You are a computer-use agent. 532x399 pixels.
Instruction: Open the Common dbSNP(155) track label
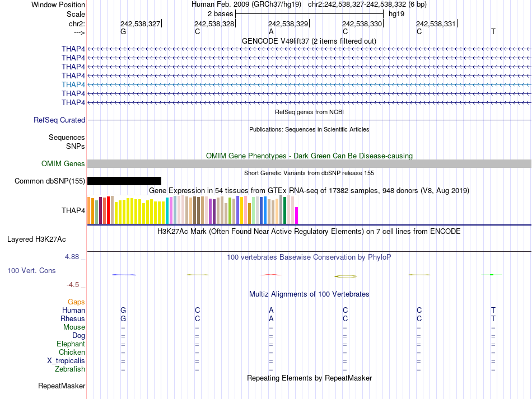pos(50,181)
